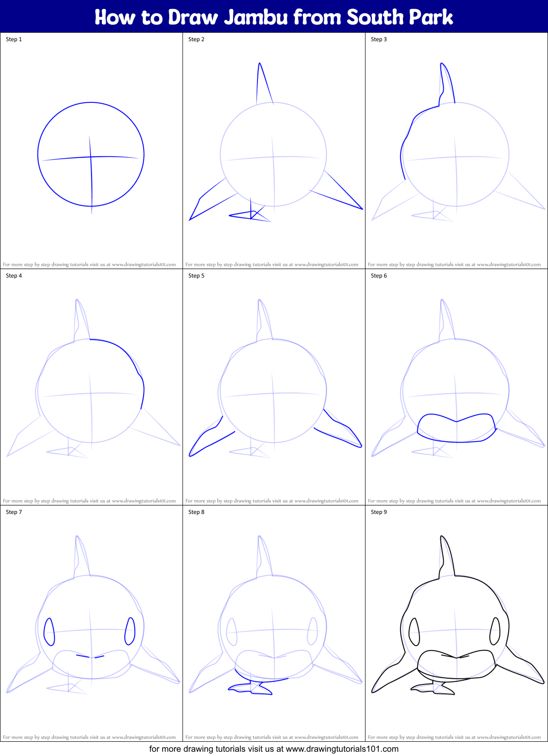Click the 'Step 8' label
Screen dimensions: 548x756
(x=196, y=512)
